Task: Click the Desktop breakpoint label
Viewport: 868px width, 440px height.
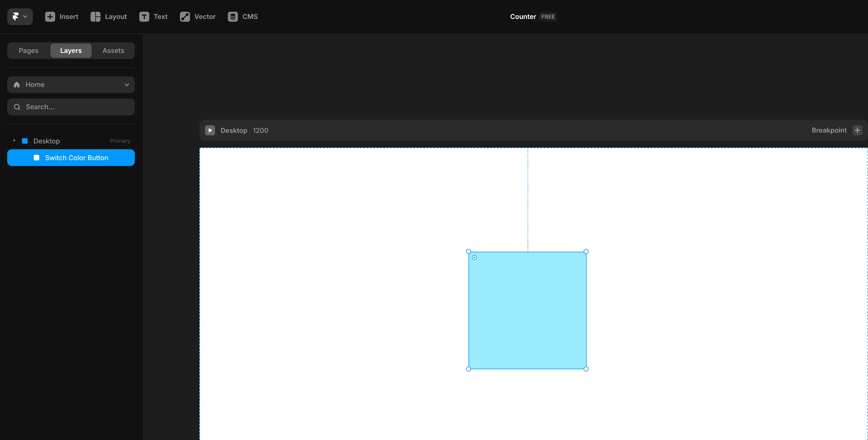Action: 233,130
